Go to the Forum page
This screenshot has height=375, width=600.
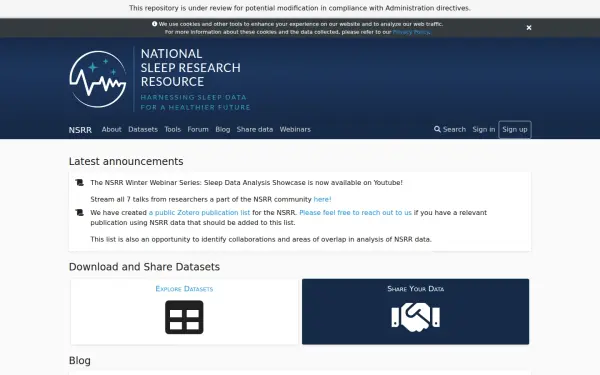(x=198, y=129)
